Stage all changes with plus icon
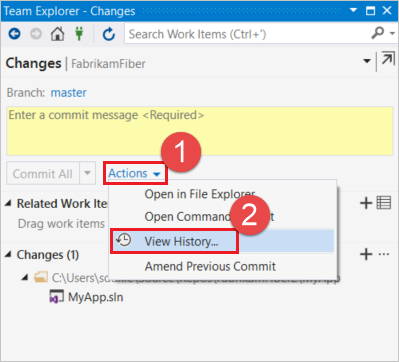399x362 pixels. tap(366, 254)
